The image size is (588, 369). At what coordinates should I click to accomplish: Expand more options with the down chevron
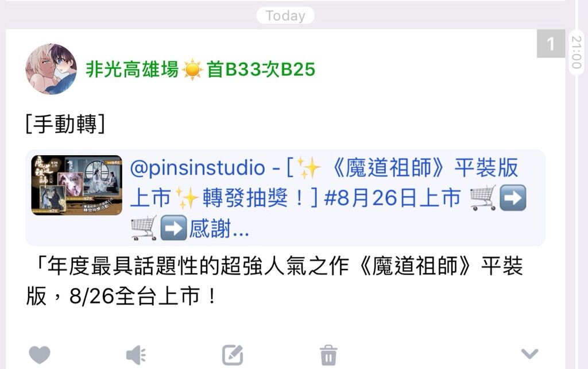coord(529,353)
